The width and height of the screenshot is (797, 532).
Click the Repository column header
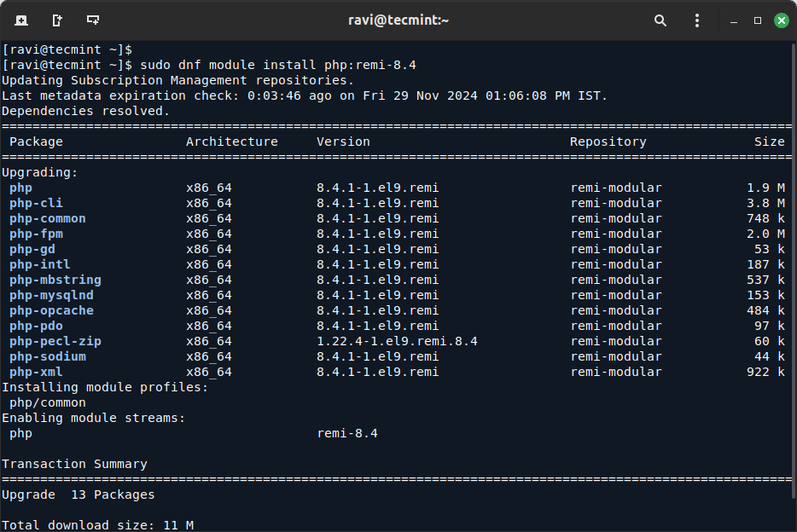point(608,142)
